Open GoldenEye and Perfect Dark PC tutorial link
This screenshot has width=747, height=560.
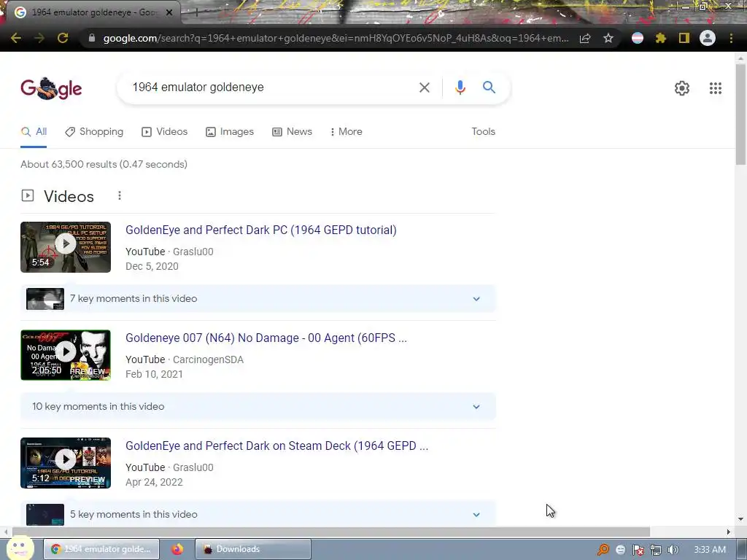click(x=261, y=230)
